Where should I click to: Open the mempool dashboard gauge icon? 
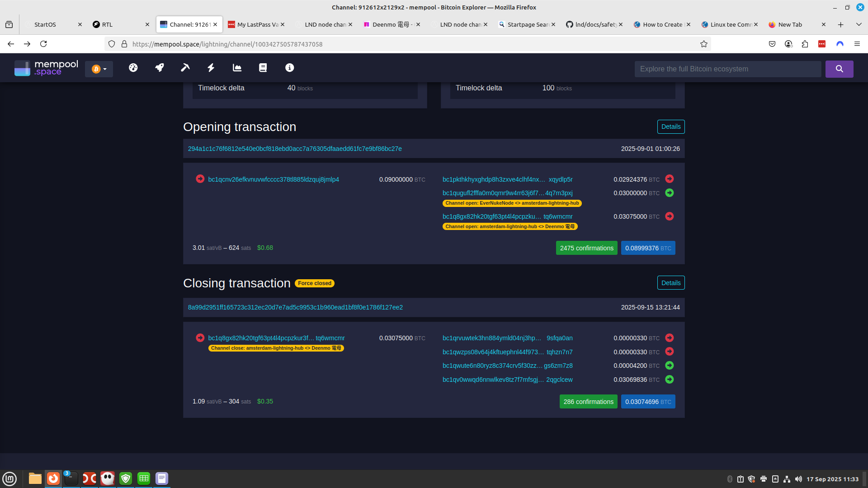click(x=133, y=68)
